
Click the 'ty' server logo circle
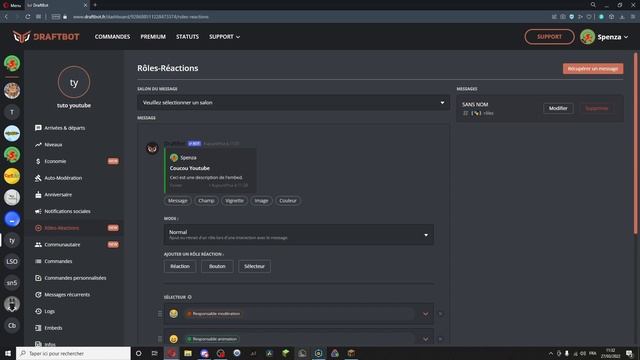tap(74, 82)
